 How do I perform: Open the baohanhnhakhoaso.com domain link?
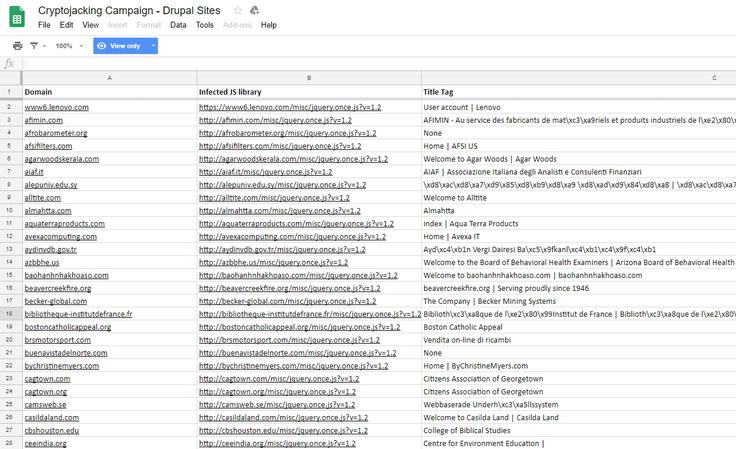(x=66, y=275)
